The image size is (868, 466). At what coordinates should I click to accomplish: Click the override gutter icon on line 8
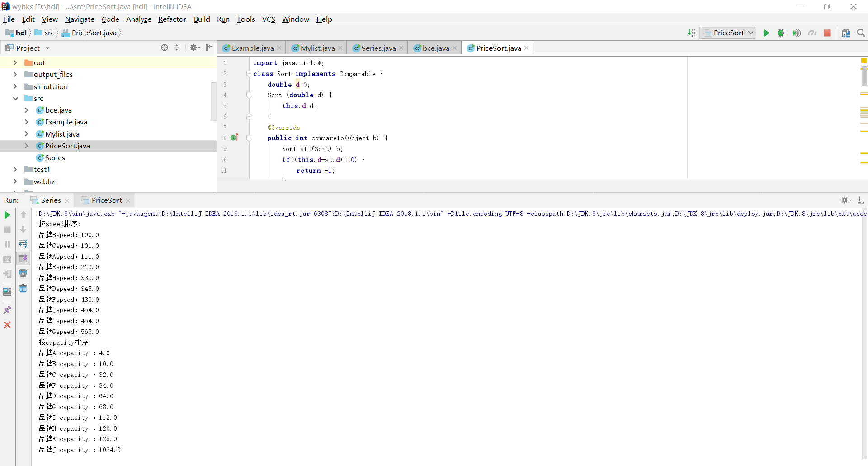(x=234, y=138)
